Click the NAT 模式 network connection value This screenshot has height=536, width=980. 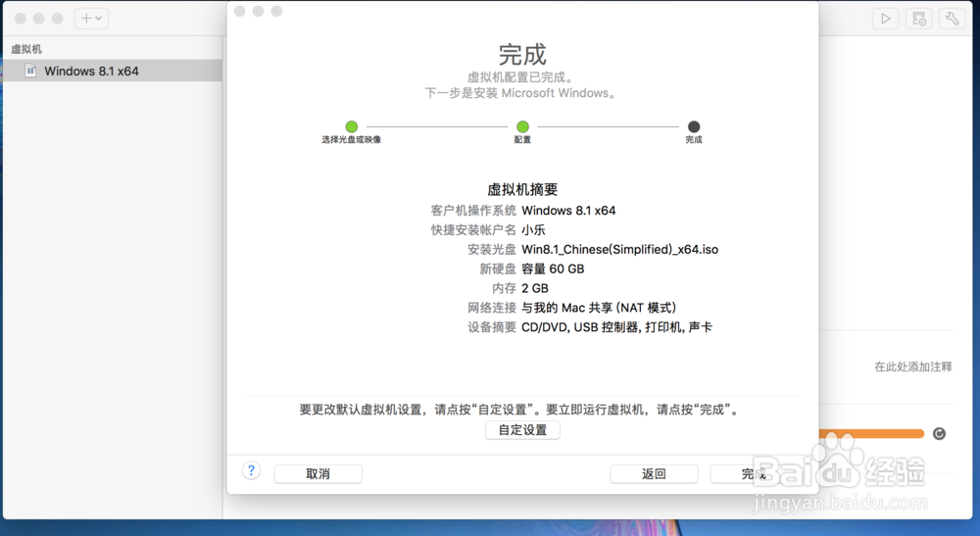coord(599,308)
